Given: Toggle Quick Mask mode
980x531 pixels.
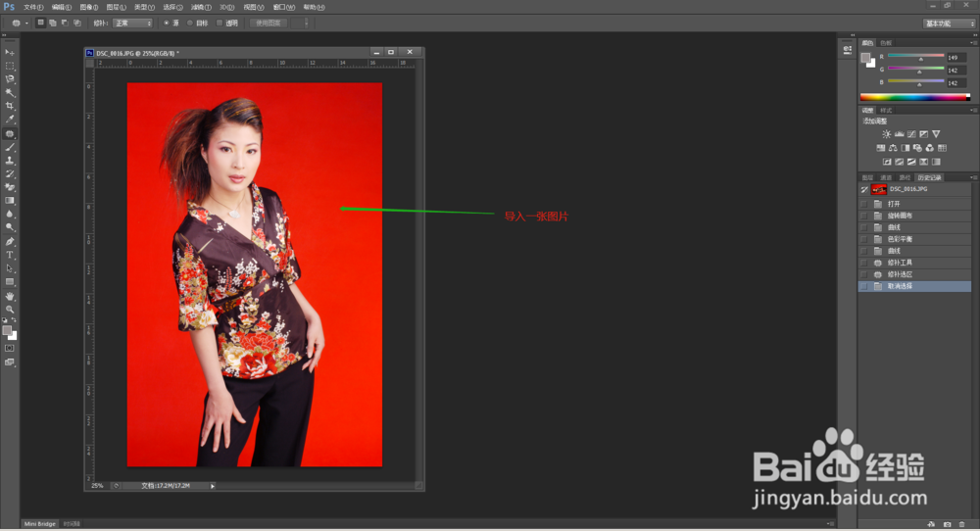Looking at the screenshot, I should coord(10,349).
